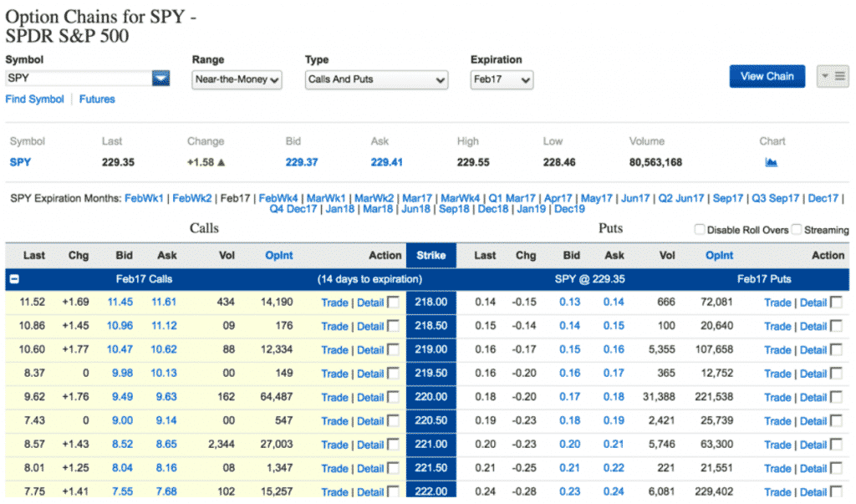856x504 pixels.
Task: Click the 221.50 strike price cell
Action: [431, 468]
